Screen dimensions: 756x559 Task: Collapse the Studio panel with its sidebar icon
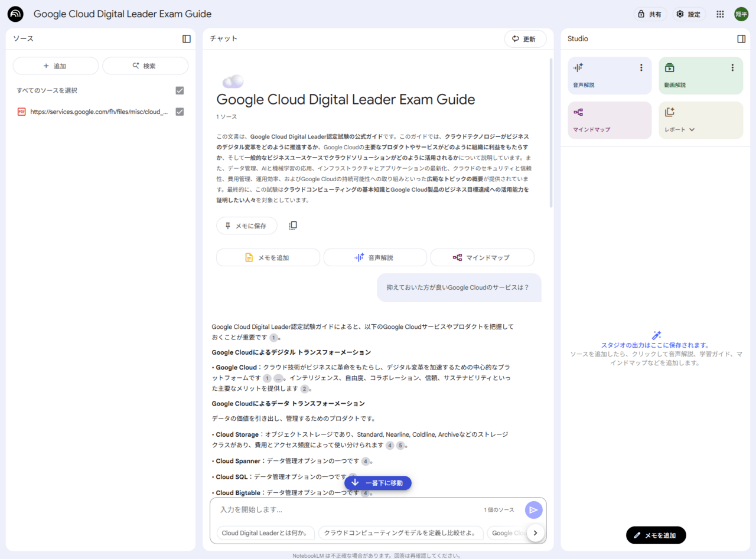point(741,39)
